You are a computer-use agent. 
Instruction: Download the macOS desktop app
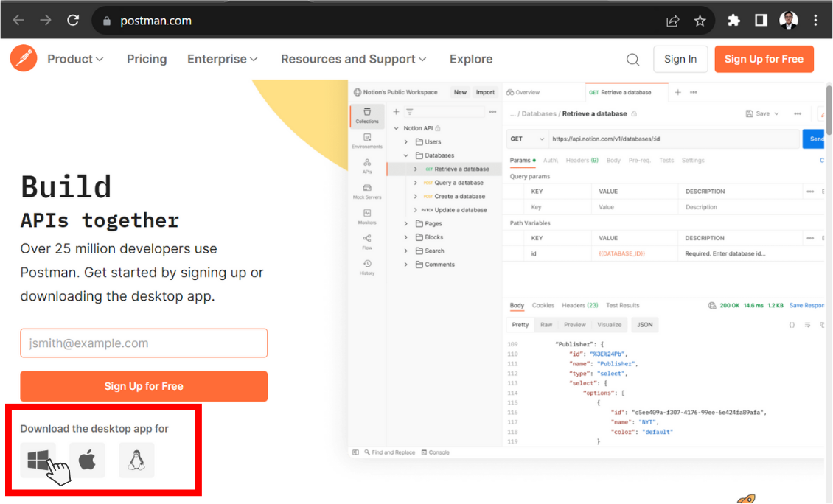87,460
